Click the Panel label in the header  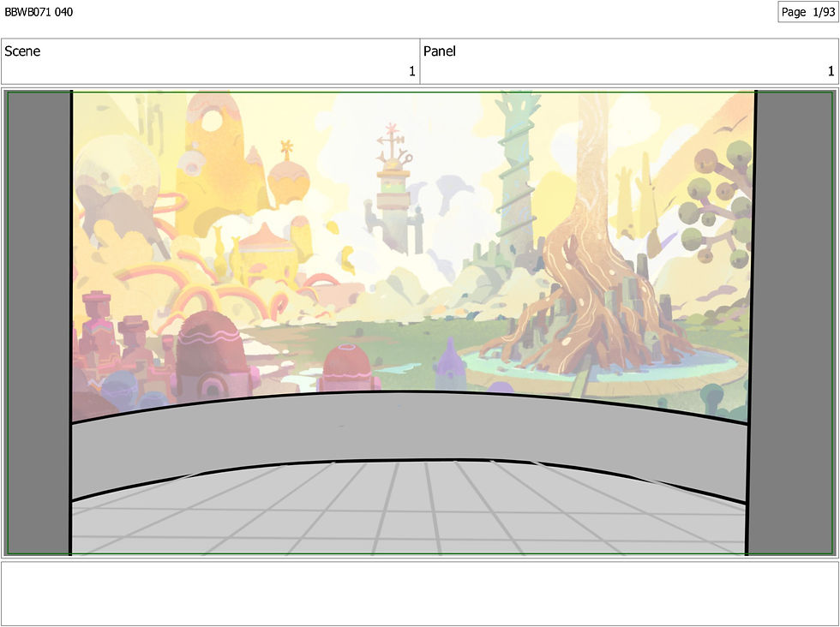(439, 51)
